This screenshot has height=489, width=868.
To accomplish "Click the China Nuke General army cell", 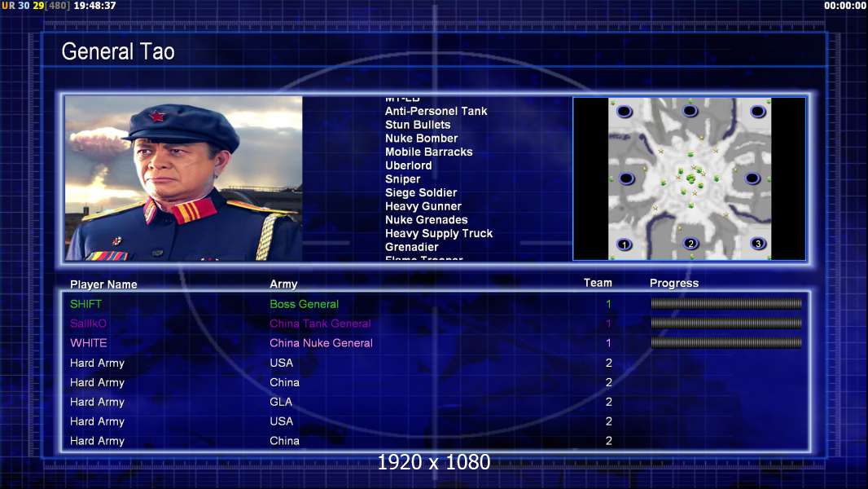I will pos(321,343).
